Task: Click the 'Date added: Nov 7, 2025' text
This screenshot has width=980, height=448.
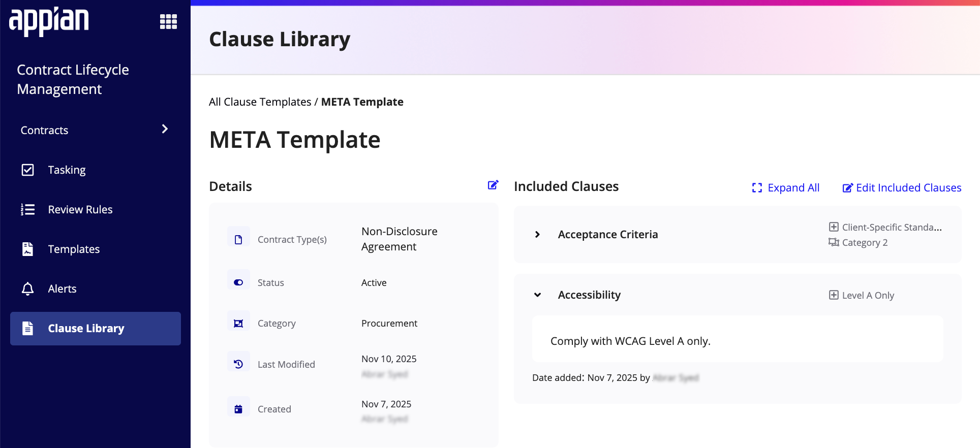Action: (585, 377)
